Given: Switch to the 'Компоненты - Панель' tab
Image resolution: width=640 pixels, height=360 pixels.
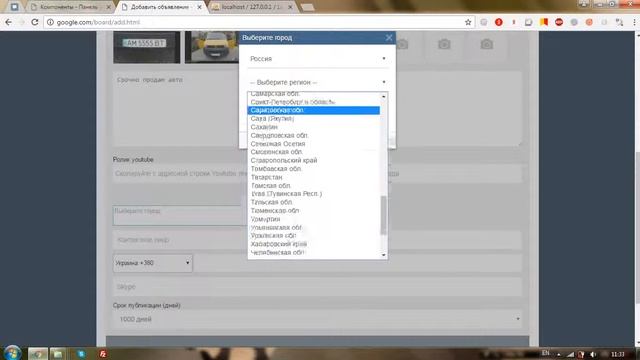Looking at the screenshot, I should [69, 7].
